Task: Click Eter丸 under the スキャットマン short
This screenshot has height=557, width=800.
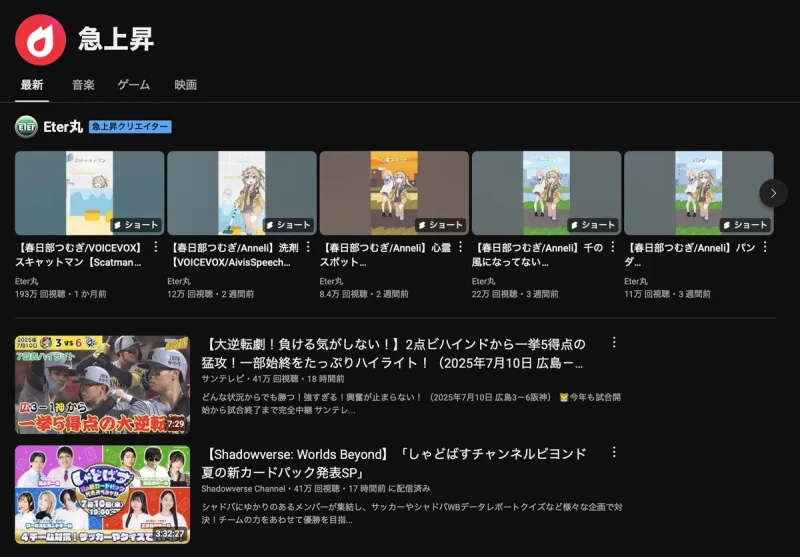Action: coord(27,281)
